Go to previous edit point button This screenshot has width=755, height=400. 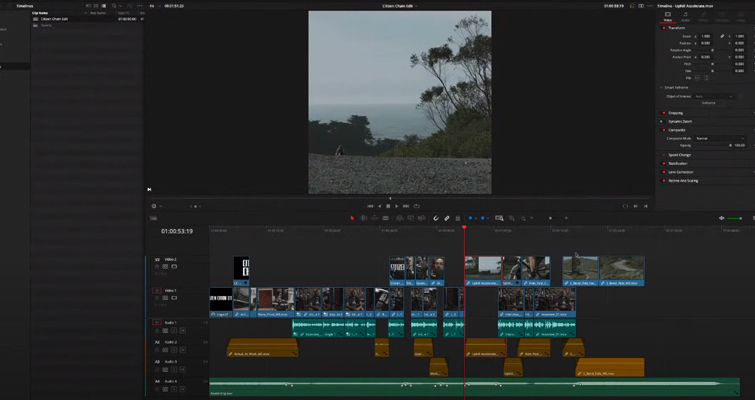click(x=646, y=206)
